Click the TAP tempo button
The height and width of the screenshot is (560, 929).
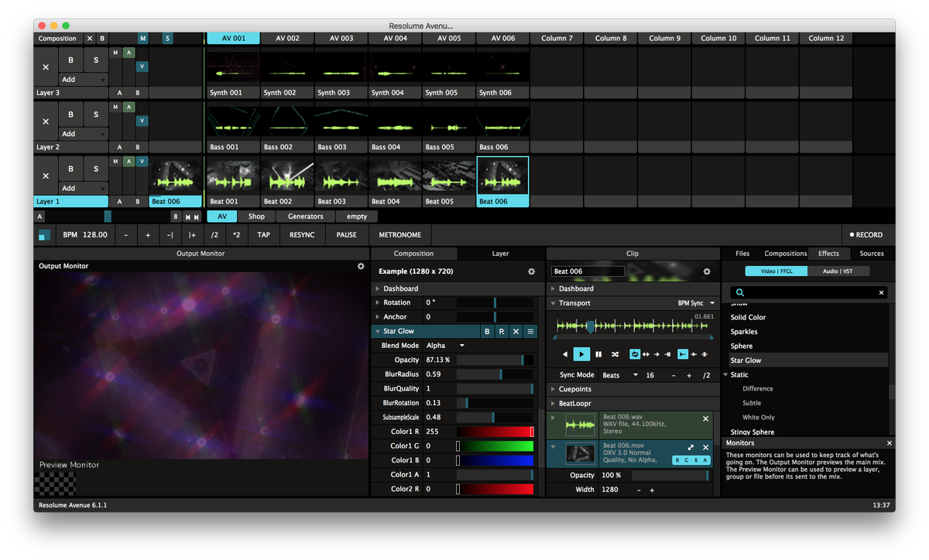[x=264, y=235]
